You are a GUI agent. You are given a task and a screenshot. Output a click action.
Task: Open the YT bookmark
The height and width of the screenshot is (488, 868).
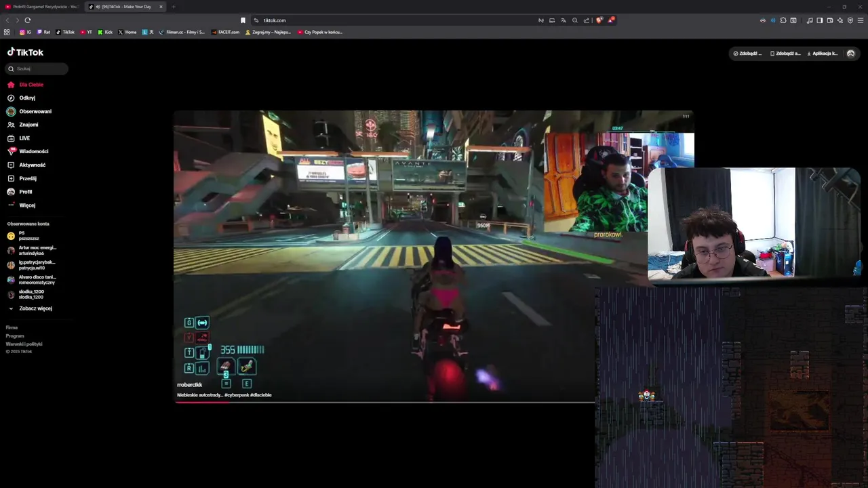tap(86, 32)
